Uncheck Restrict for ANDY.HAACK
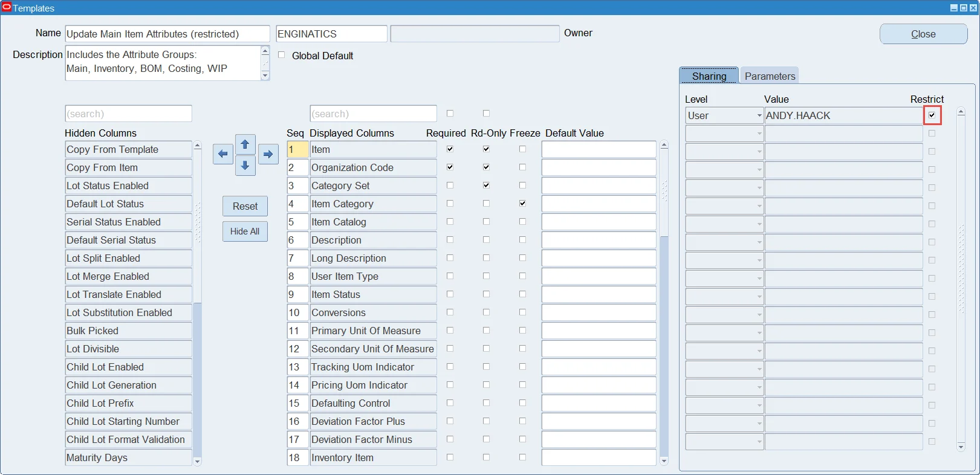Image resolution: width=980 pixels, height=475 pixels. (x=932, y=115)
